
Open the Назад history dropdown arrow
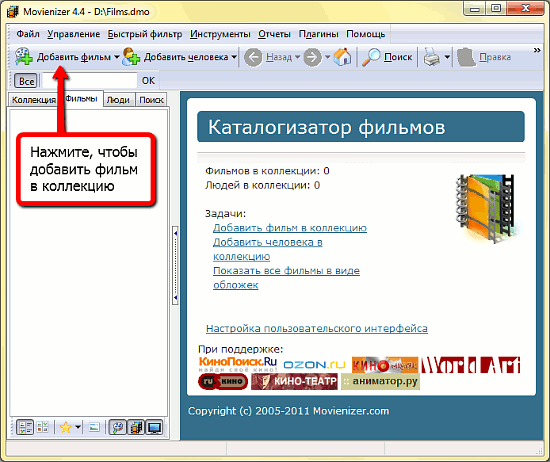pos(297,57)
